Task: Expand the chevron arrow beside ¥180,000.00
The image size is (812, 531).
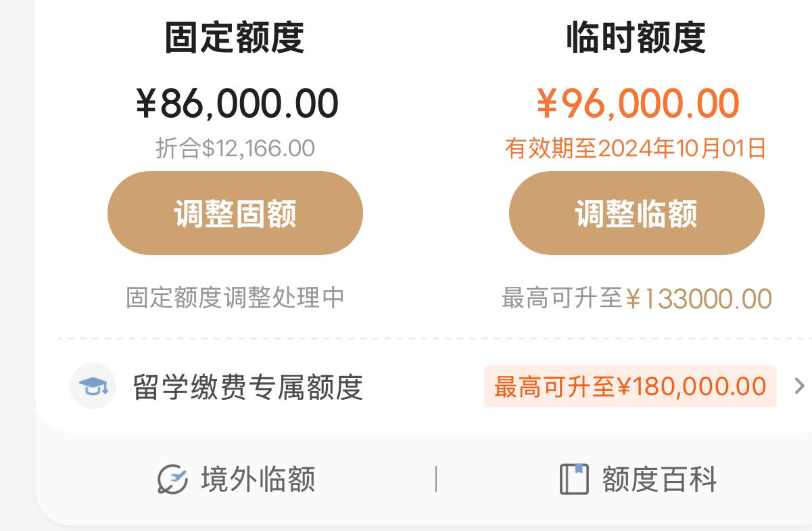Action: point(799,386)
